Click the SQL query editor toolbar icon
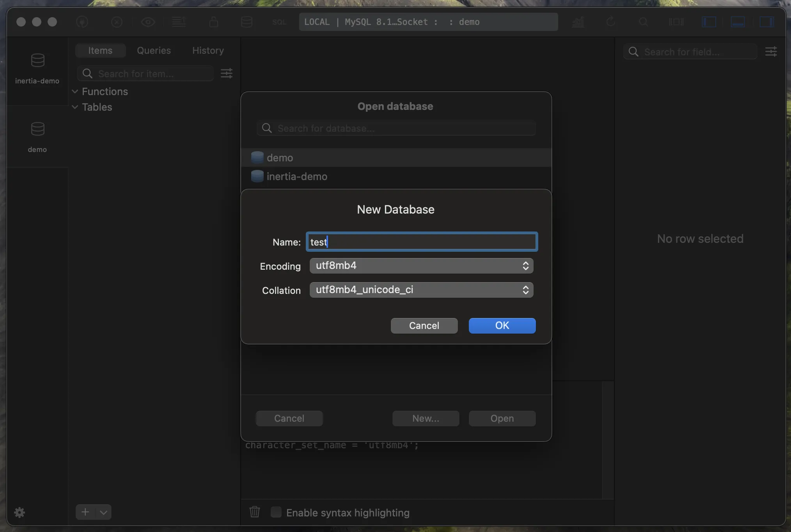Image resolution: width=791 pixels, height=532 pixels. point(279,22)
